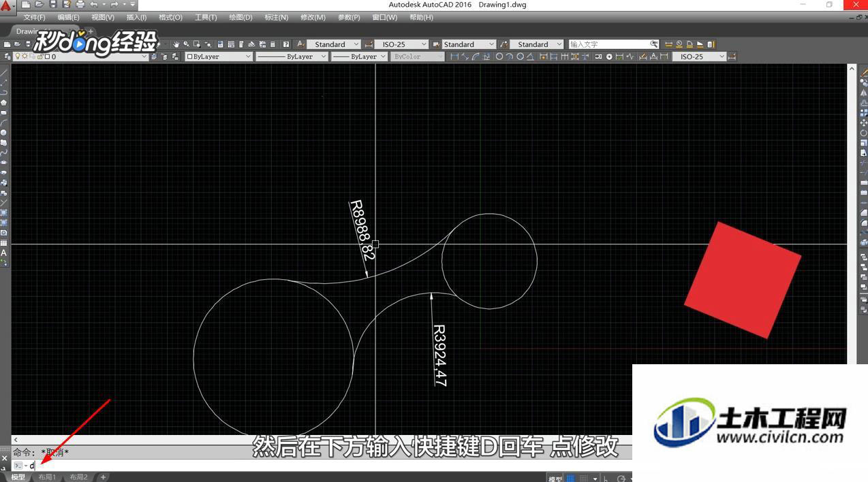Open Layer Properties Manager icon
Image resolution: width=868 pixels, height=482 pixels.
7,57
